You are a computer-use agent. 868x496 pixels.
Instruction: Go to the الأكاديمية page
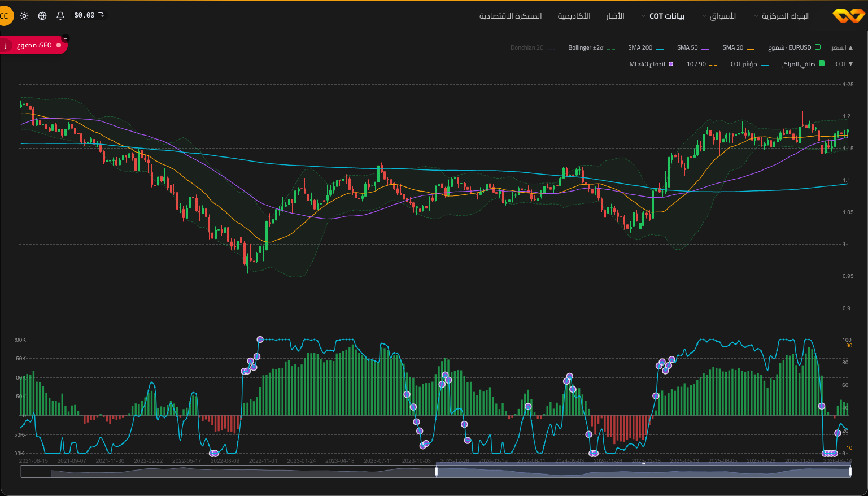point(574,16)
